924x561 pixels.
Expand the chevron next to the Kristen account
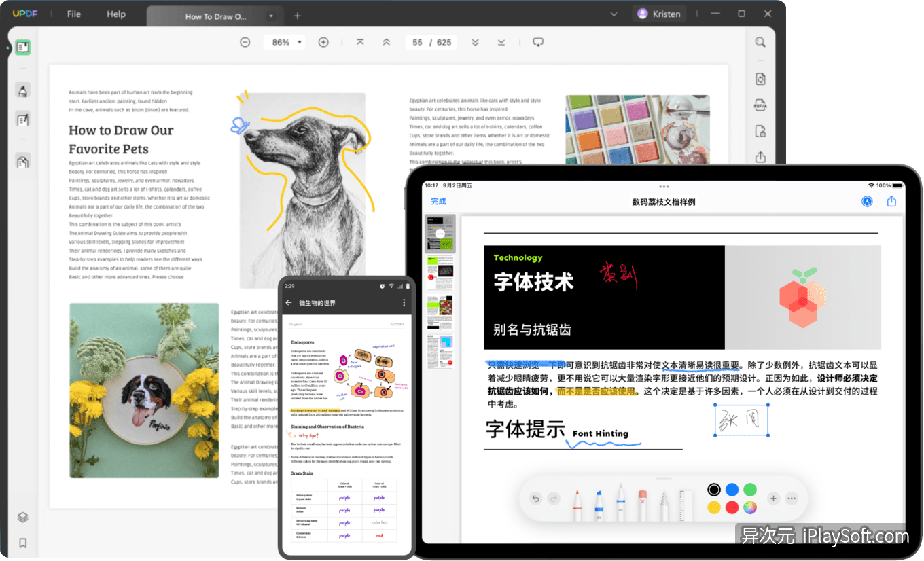614,14
